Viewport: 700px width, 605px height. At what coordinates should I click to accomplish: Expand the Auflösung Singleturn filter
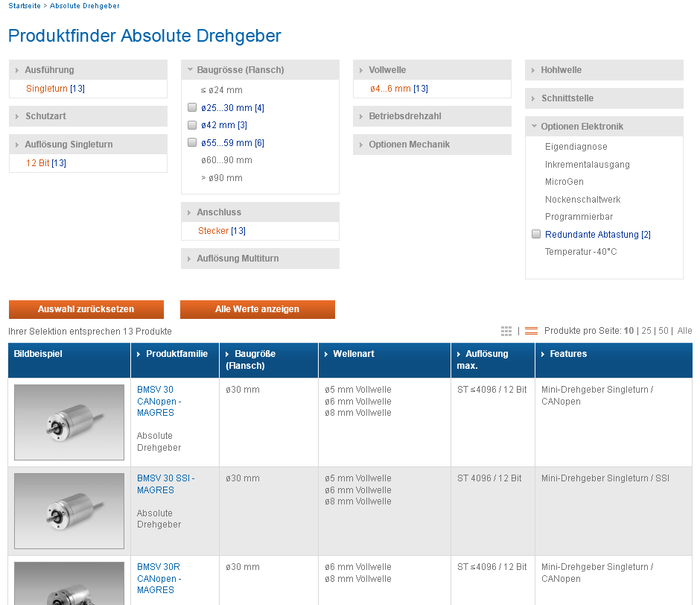[x=88, y=145]
